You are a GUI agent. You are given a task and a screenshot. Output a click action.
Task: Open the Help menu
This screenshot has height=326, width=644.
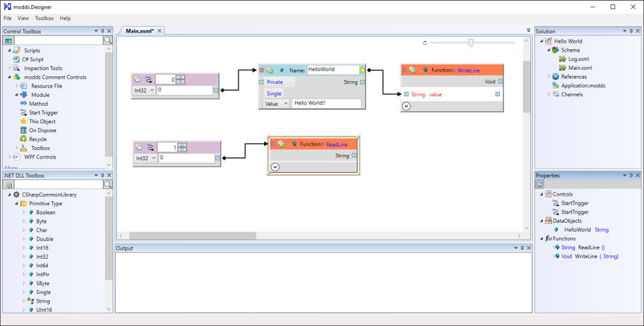tap(65, 18)
